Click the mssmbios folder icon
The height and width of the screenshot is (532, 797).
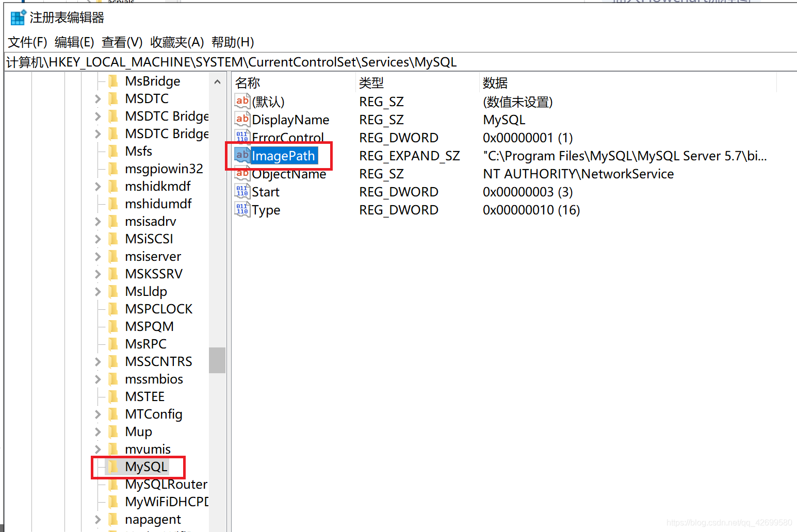[113, 379]
